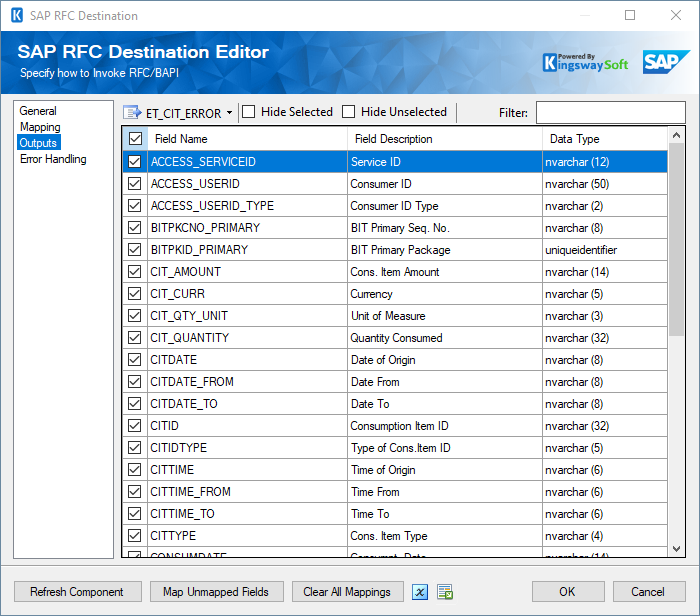Uncheck the ACCESS_USERID_TYPE row checkbox
This screenshot has height=616, width=700.
click(134, 205)
